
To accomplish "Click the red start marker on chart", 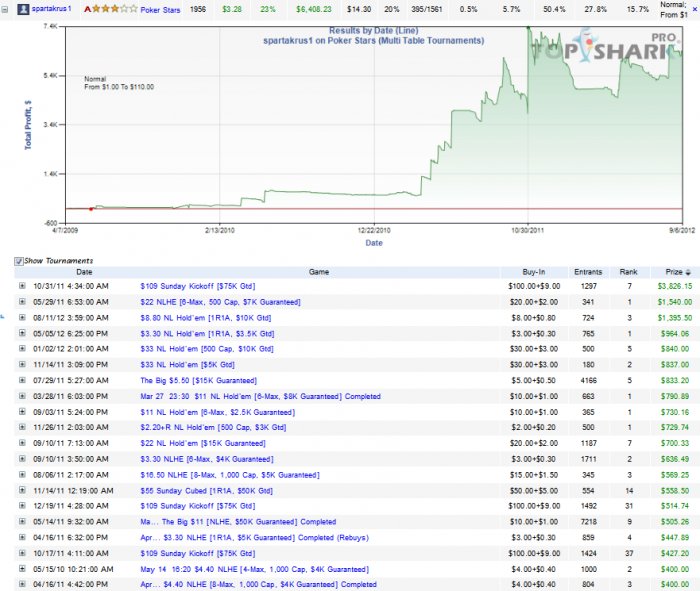I will coord(92,208).
